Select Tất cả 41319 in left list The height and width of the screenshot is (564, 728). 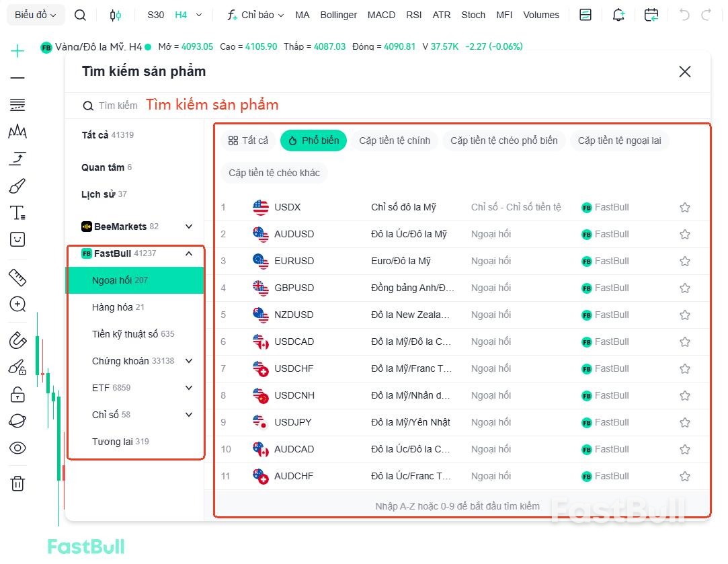[x=108, y=135]
